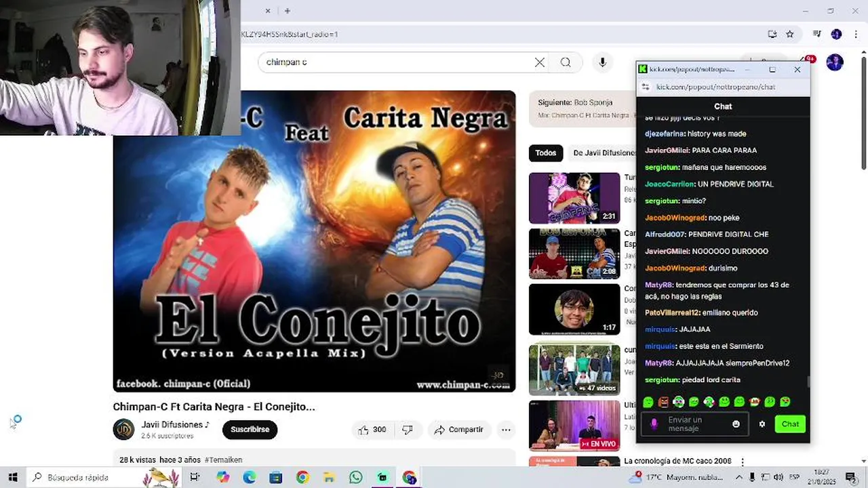Focus the Enviar un mensaje chat input

click(x=695, y=424)
